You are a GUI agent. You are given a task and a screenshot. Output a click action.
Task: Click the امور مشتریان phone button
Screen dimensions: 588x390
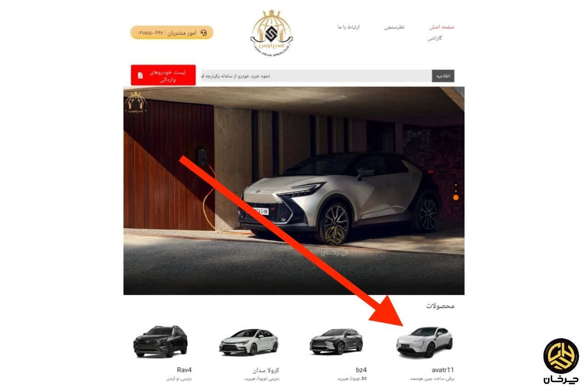coord(172,33)
